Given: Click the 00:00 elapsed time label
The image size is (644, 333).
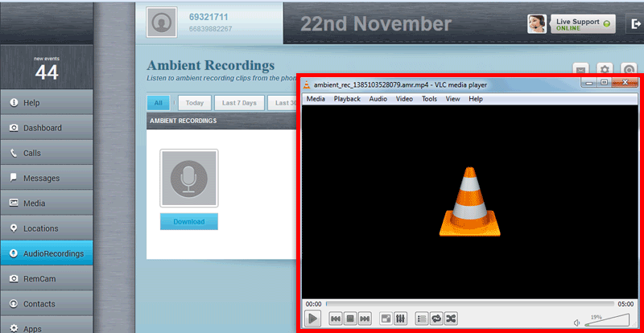Looking at the screenshot, I should (313, 304).
